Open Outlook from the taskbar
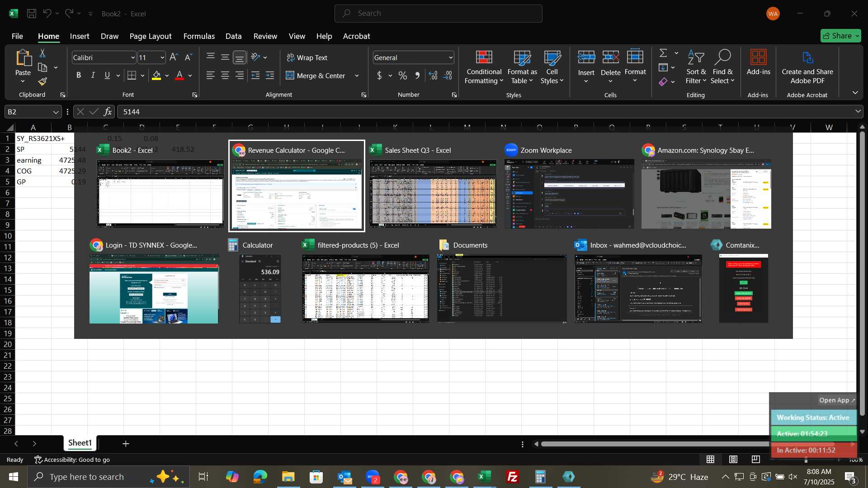The width and height of the screenshot is (868, 488). 344,477
